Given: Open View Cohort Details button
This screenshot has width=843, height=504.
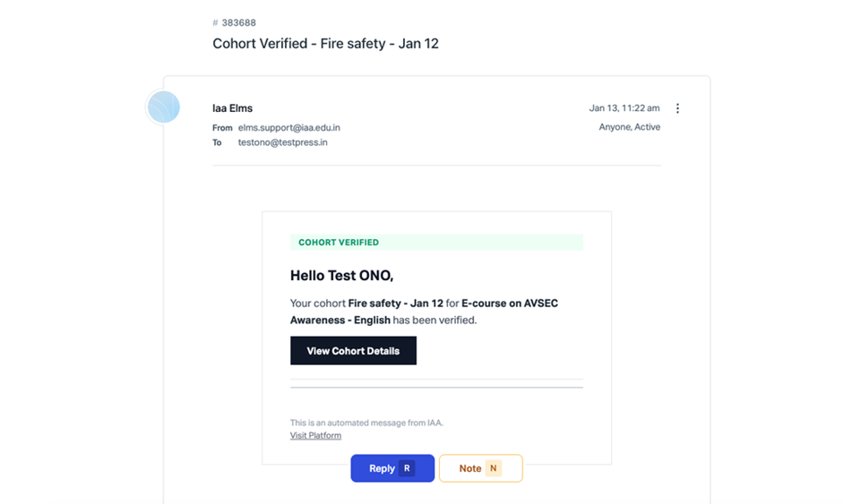Looking at the screenshot, I should [353, 351].
